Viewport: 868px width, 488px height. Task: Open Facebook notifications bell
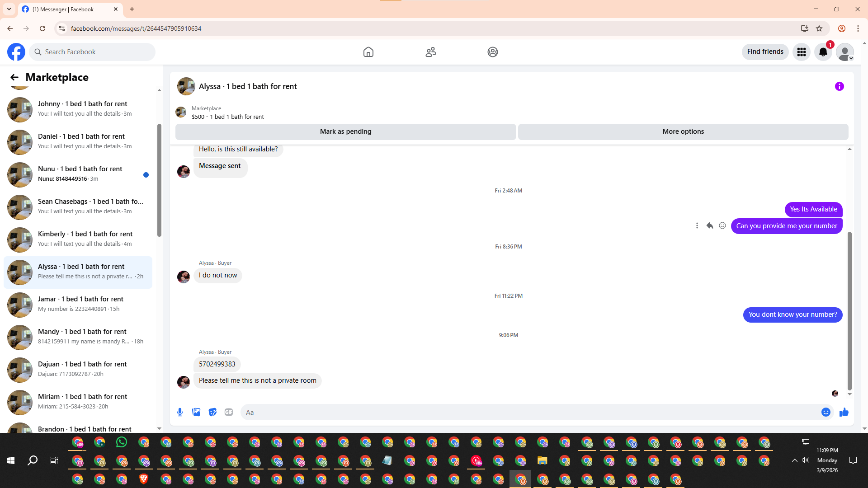823,52
